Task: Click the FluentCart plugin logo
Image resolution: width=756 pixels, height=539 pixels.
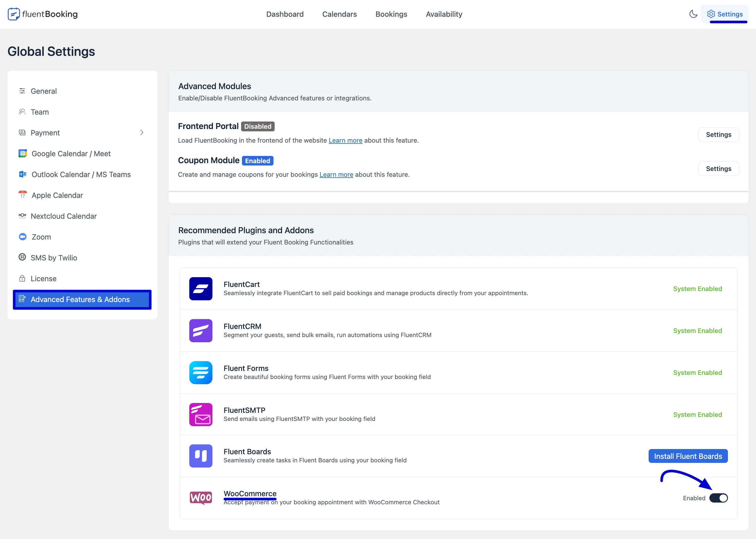Action: pos(201,289)
